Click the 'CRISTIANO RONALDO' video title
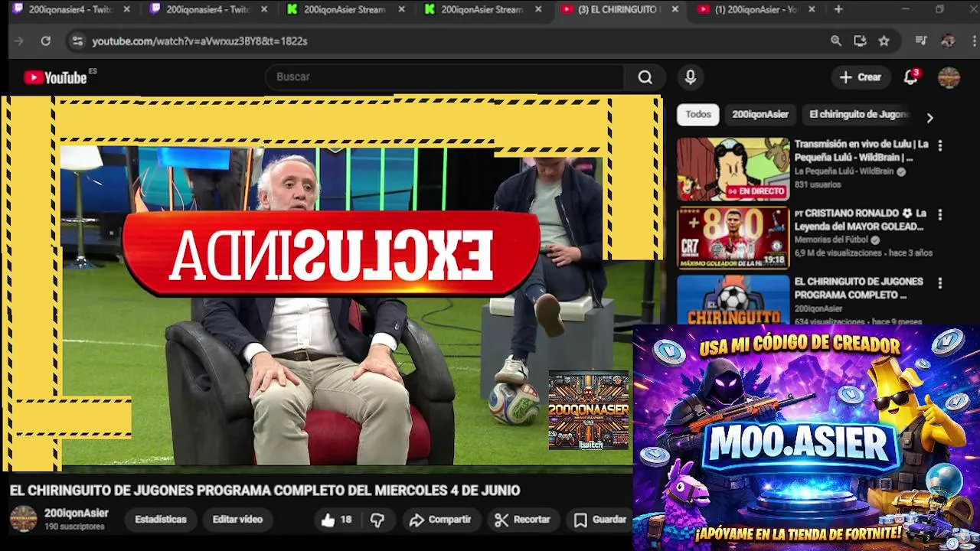The width and height of the screenshot is (980, 551). [861, 220]
